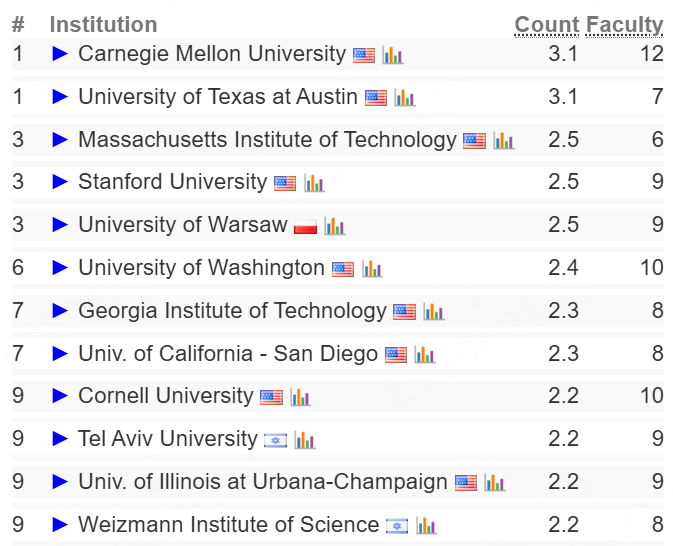Open University of Washington's bar chart icon

[x=372, y=269]
